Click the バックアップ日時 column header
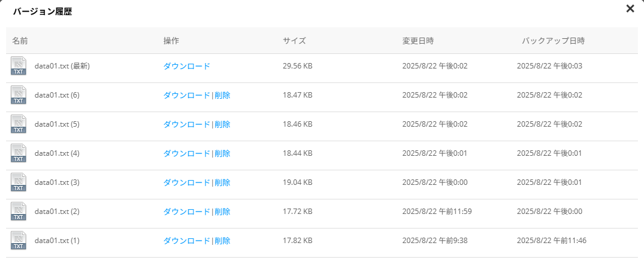 [x=553, y=41]
